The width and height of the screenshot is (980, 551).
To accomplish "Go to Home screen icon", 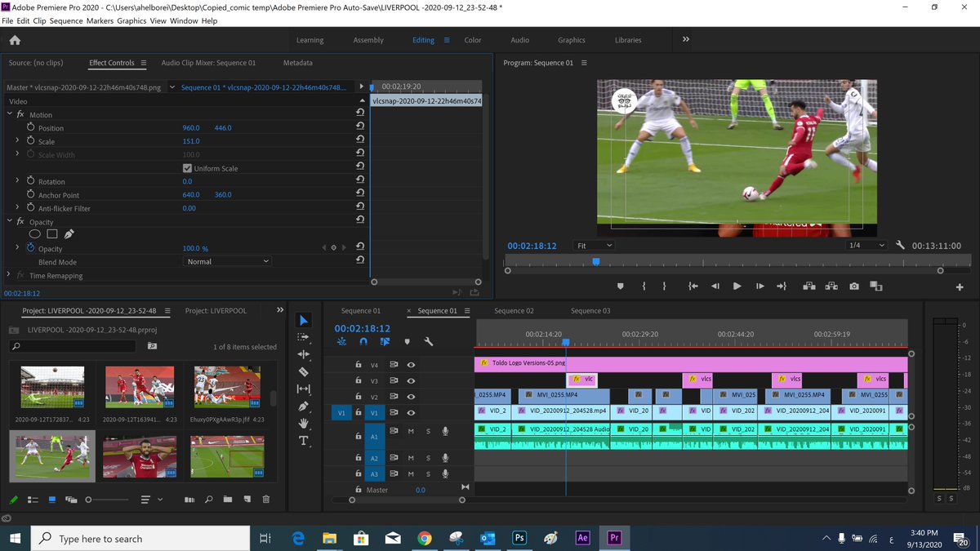I will pos(15,40).
